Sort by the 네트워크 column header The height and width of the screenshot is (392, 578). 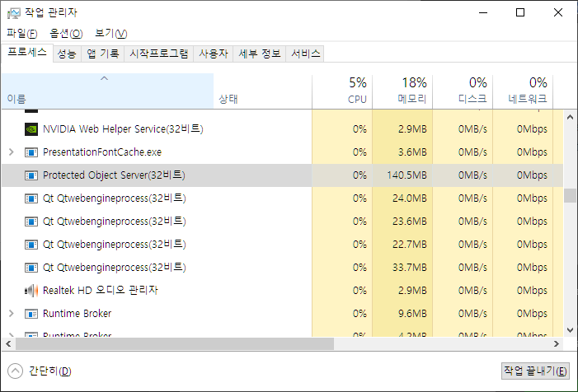[523, 91]
